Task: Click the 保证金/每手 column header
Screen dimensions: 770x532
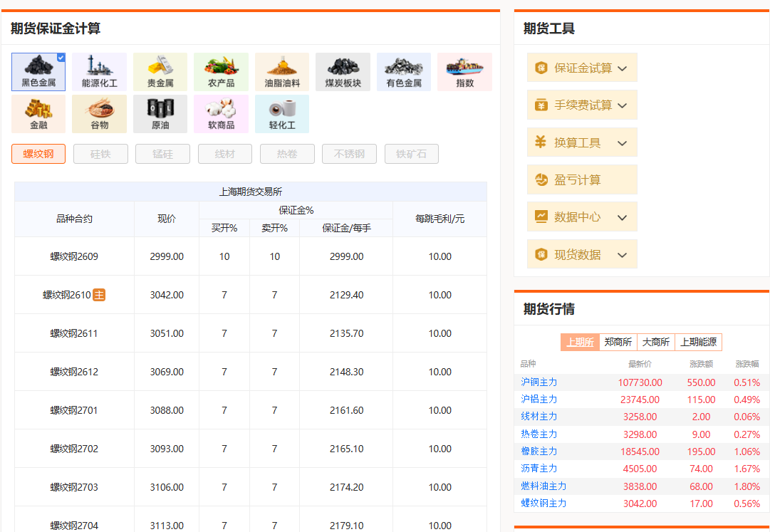Action: tap(347, 228)
